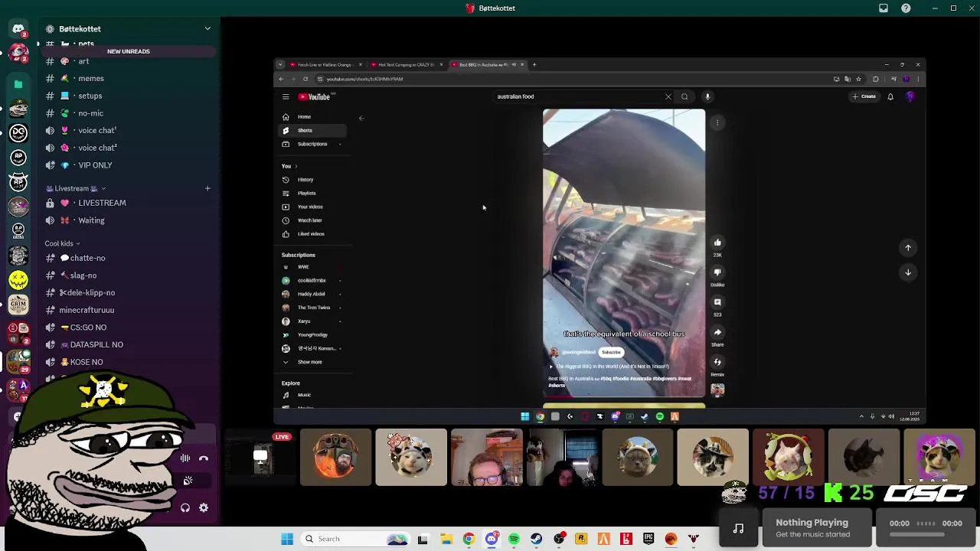The width and height of the screenshot is (980, 551).
Task: Expand the You section in YouTube sidebar
Action: pyautogui.click(x=289, y=166)
